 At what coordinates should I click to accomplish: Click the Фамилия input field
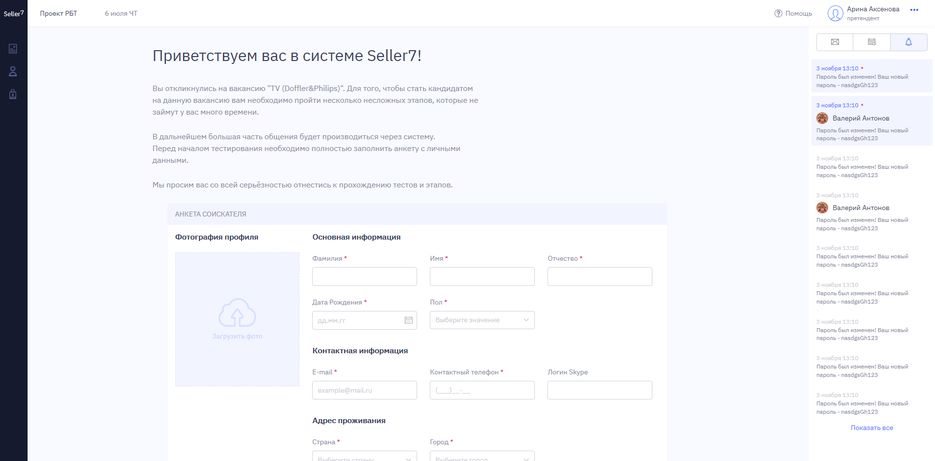[364, 276]
